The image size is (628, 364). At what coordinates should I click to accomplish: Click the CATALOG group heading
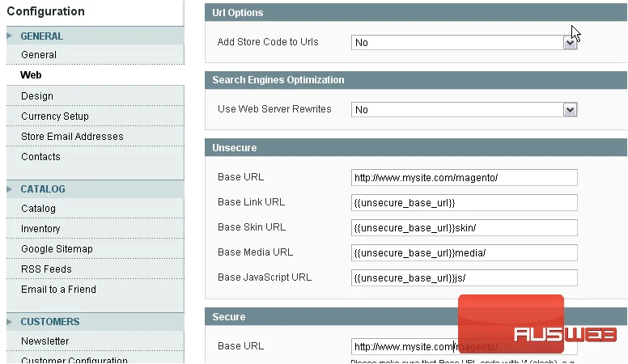(43, 189)
